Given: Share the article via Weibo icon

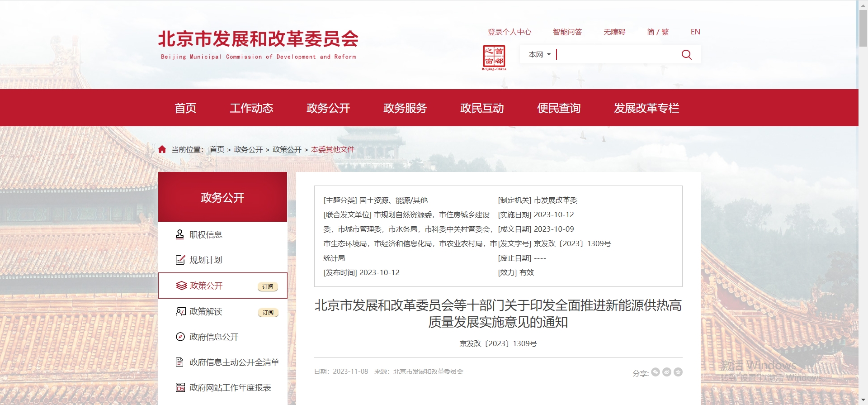Looking at the screenshot, I should (x=667, y=372).
